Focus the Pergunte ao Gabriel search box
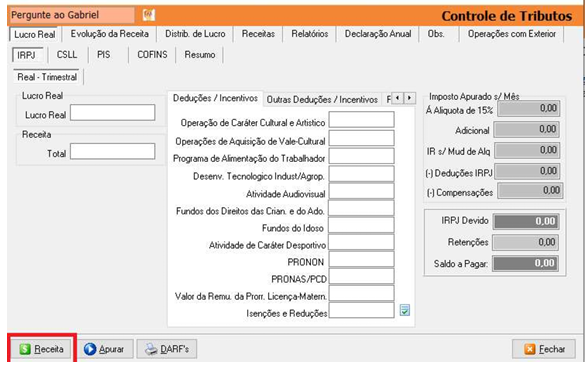 (71, 15)
